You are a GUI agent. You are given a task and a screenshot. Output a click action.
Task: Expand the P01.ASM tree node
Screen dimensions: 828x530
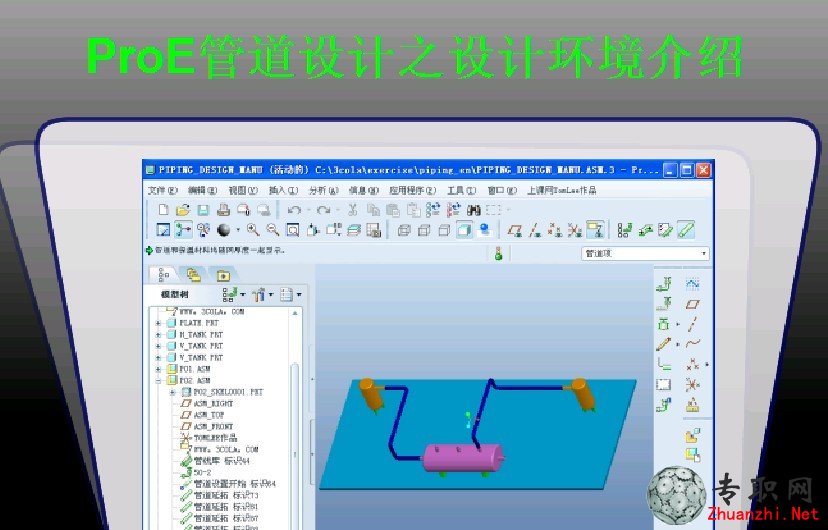coord(158,369)
